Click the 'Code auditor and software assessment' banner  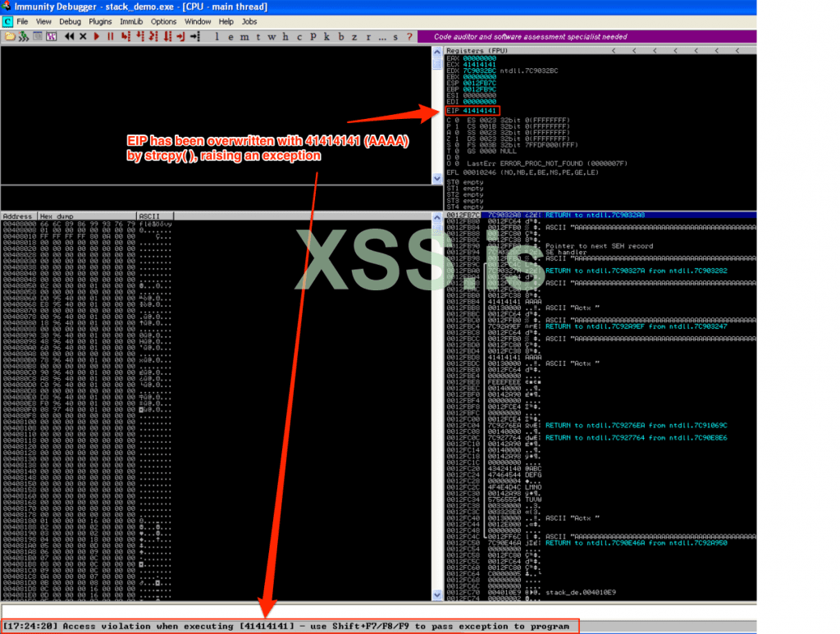pyautogui.click(x=587, y=36)
